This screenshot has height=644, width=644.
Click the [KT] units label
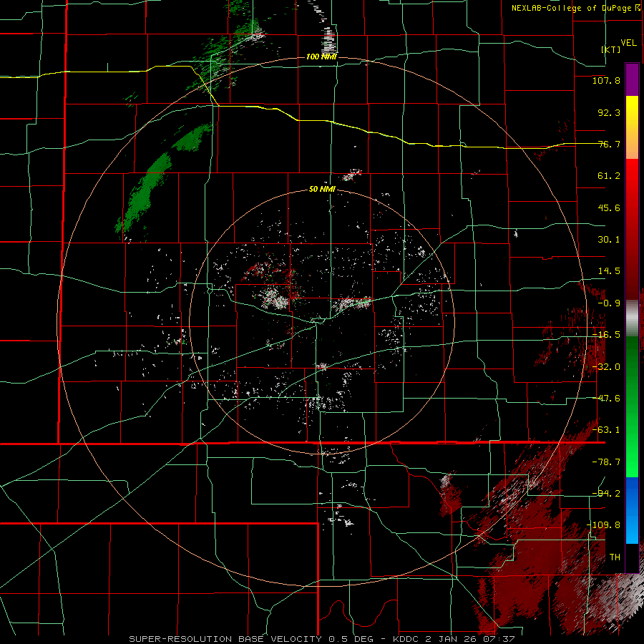click(611, 49)
